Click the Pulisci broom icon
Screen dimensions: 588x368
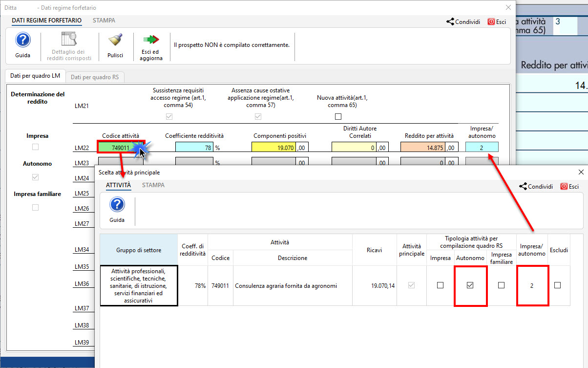click(x=115, y=41)
